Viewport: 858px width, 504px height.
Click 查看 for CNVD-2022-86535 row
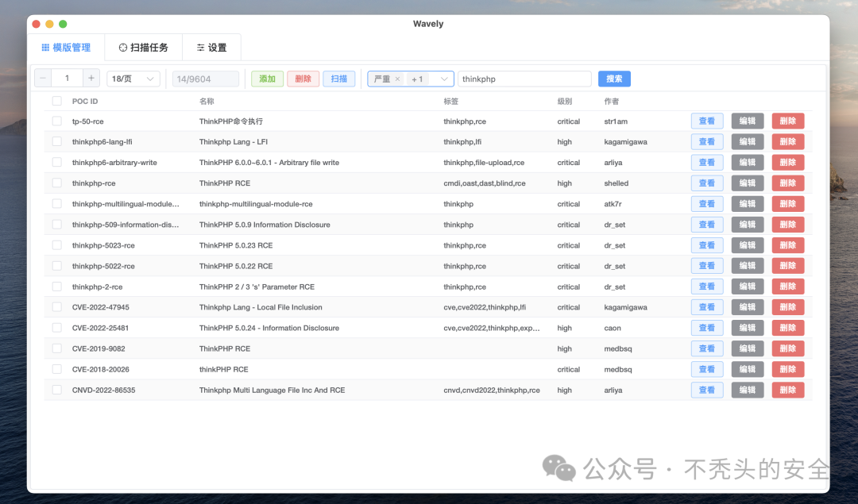click(707, 390)
